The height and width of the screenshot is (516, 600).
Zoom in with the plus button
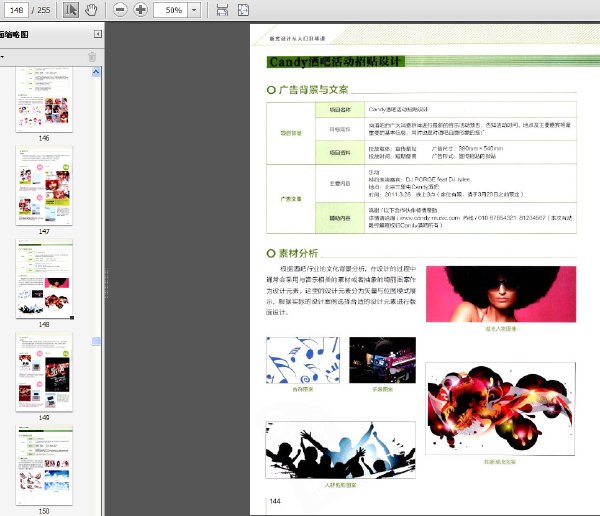pyautogui.click(x=140, y=10)
